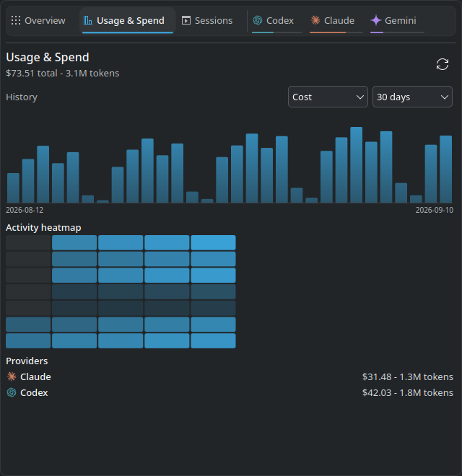462x476 pixels.
Task: Click the brightest heatmap cell in top row
Action: (x=213, y=242)
